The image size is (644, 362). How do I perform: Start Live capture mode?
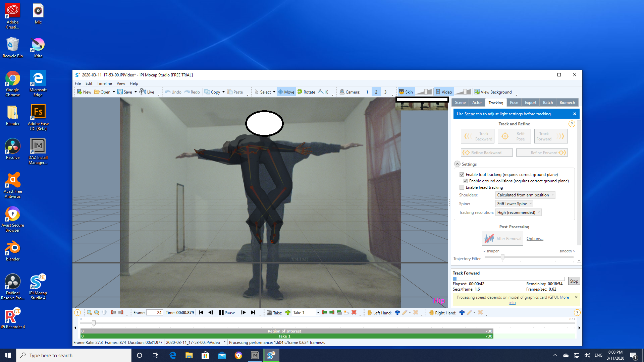tap(147, 92)
